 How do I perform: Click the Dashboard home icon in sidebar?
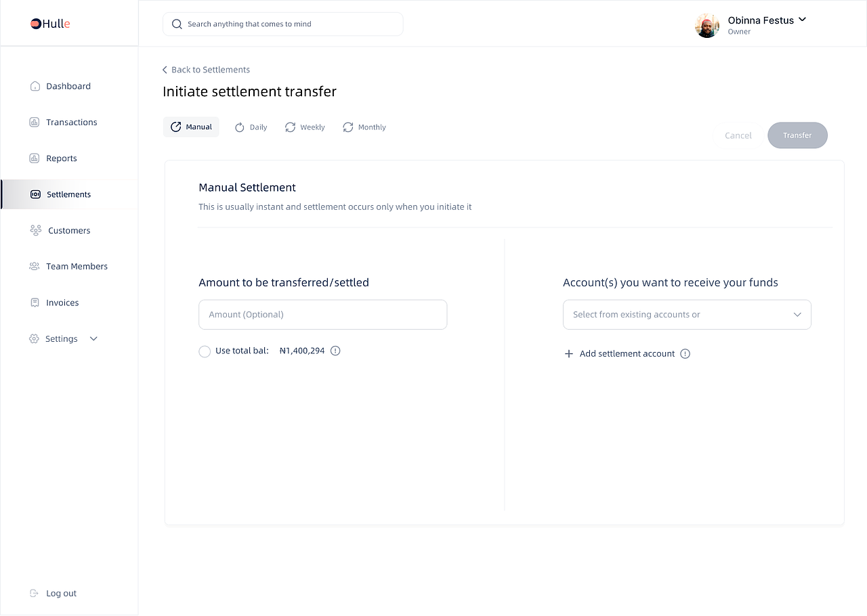pos(35,87)
